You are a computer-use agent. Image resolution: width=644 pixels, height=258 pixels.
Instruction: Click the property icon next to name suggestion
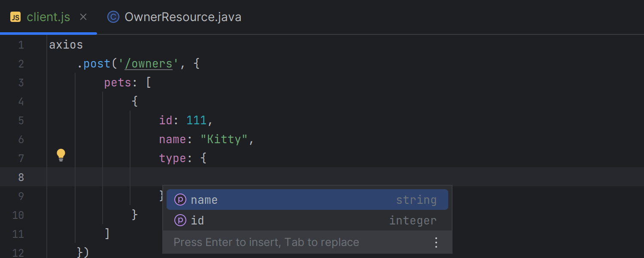(x=180, y=200)
